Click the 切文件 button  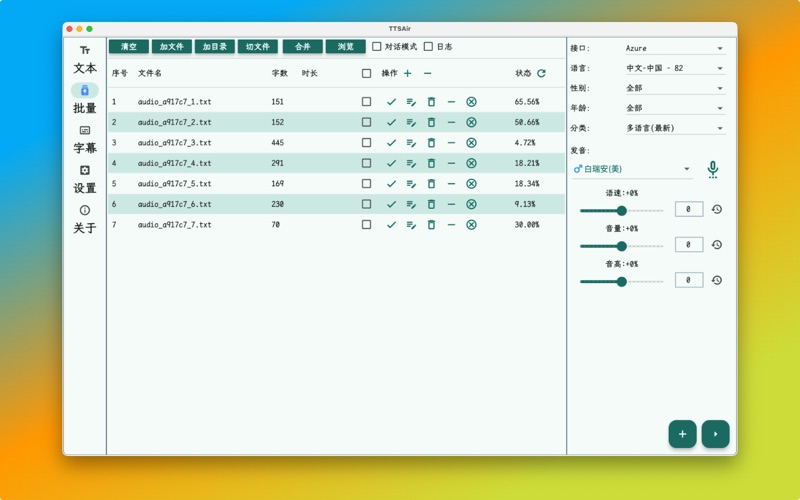coord(258,46)
